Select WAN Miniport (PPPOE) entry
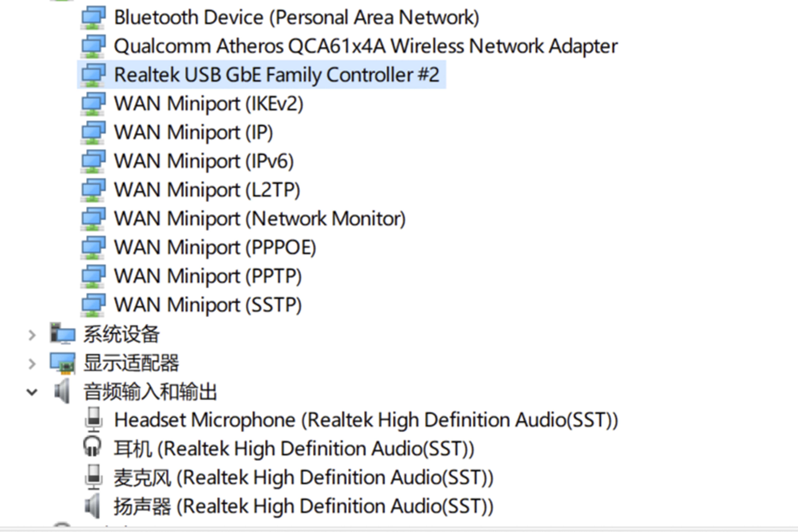The height and width of the screenshot is (532, 798). 215,247
